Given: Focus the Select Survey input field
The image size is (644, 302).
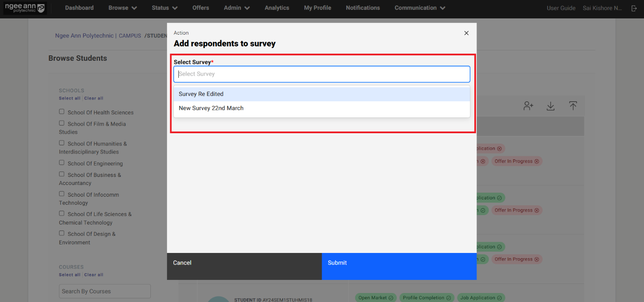Looking at the screenshot, I should (x=322, y=74).
